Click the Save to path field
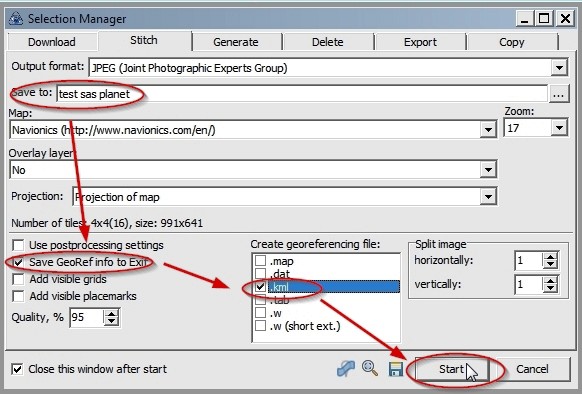Screen dimensions: 582x394 tap(302, 94)
